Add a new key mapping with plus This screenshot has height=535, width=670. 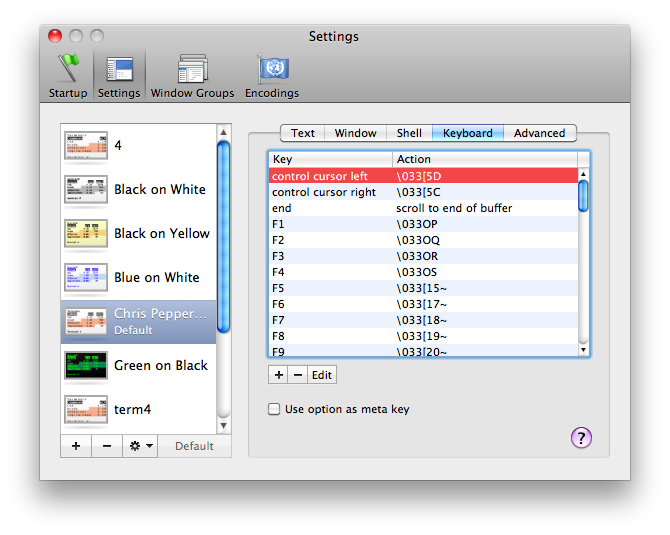(279, 375)
